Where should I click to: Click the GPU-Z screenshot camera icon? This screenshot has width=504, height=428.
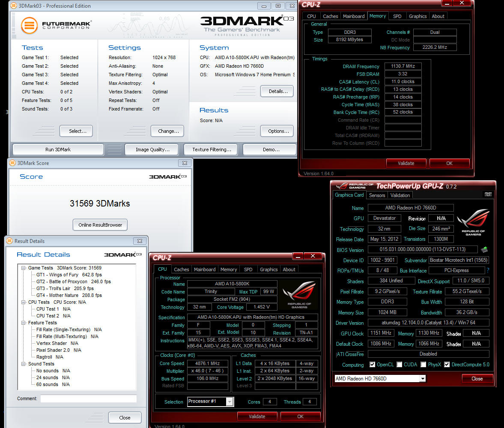[488, 194]
